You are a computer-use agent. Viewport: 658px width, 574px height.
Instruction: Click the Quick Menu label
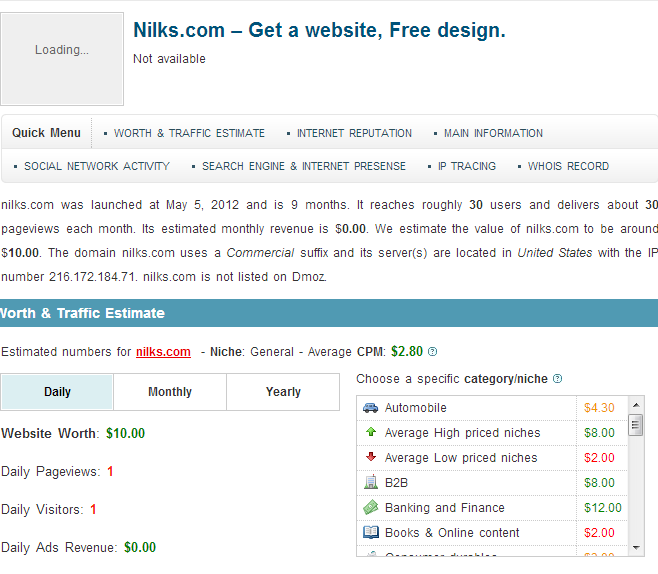(x=46, y=133)
